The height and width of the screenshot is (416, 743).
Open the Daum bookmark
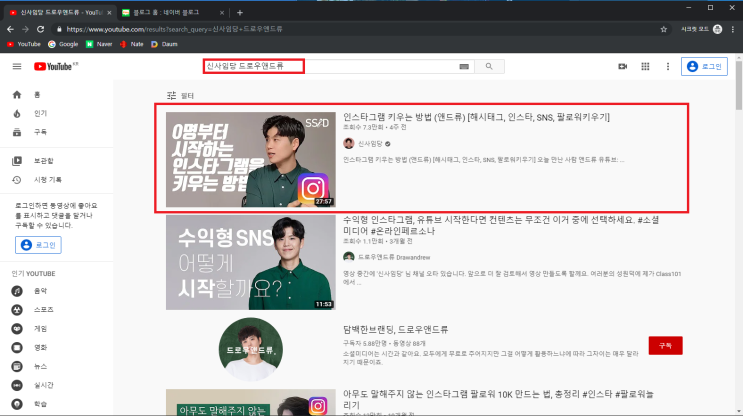tap(164, 44)
